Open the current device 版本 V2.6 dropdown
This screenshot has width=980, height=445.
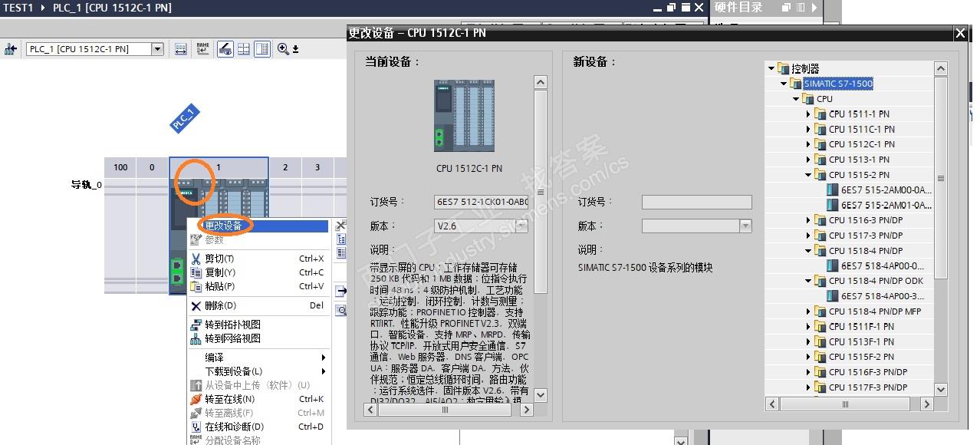tap(521, 226)
